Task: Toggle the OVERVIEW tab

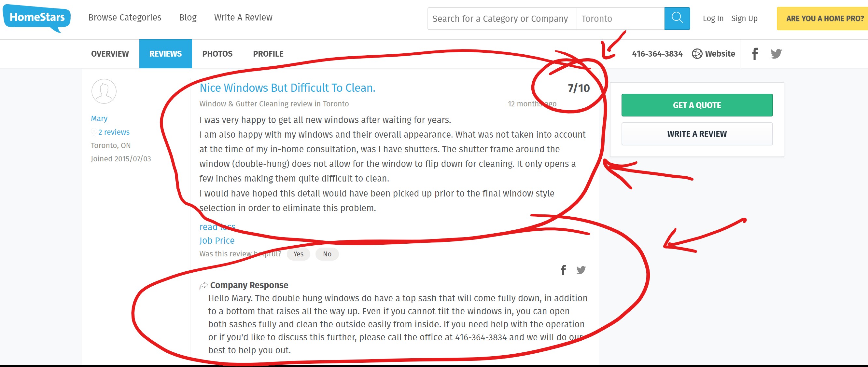Action: [110, 54]
